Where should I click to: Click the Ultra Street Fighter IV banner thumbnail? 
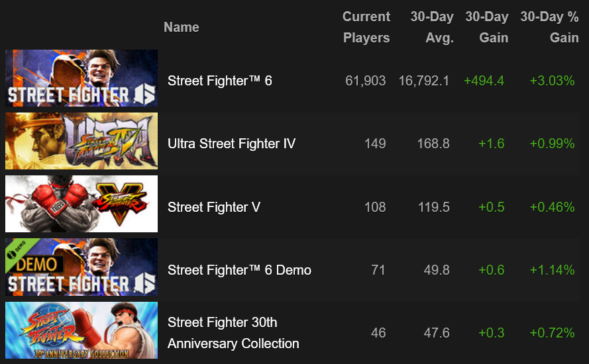81,141
